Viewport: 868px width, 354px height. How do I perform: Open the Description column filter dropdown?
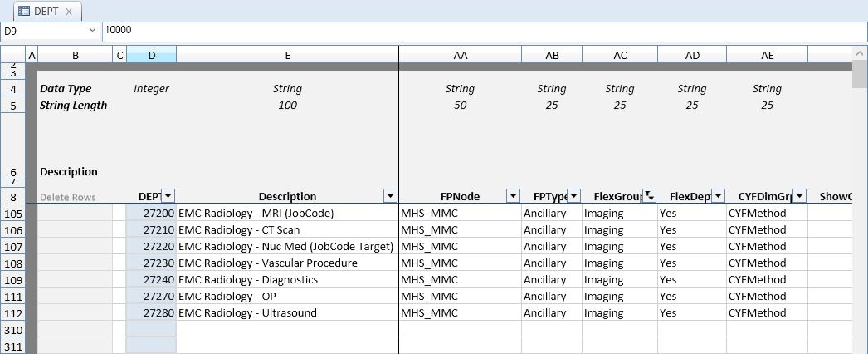(391, 196)
